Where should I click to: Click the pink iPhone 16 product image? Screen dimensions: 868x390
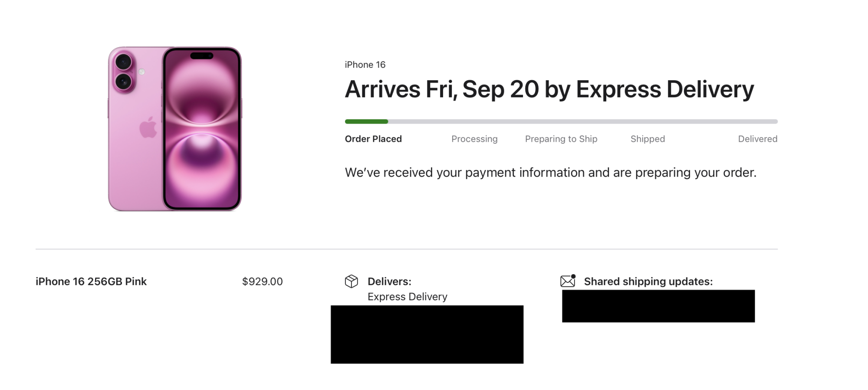click(175, 129)
